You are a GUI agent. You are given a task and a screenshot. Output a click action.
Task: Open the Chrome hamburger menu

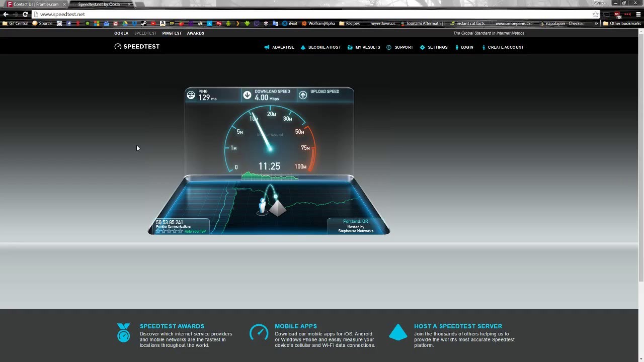(x=638, y=14)
